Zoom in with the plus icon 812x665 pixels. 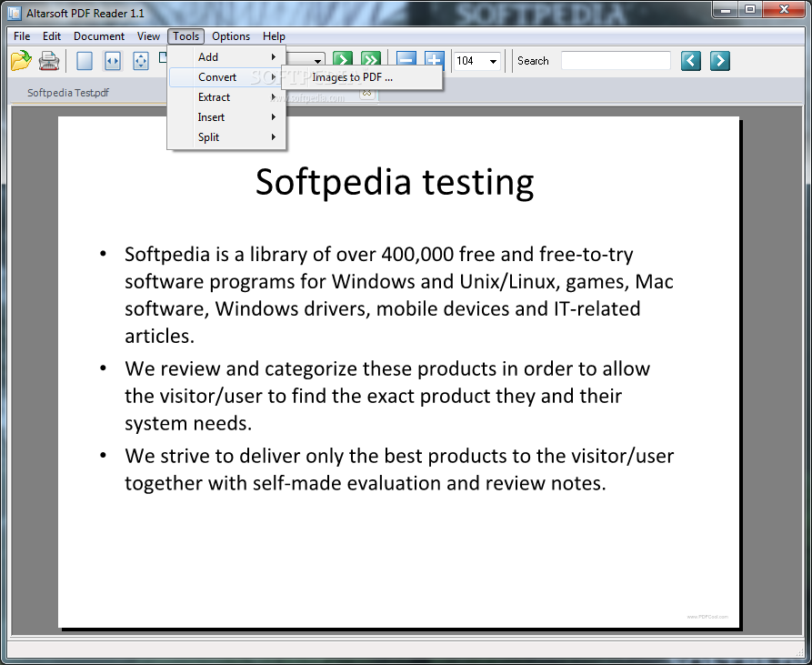pyautogui.click(x=434, y=58)
